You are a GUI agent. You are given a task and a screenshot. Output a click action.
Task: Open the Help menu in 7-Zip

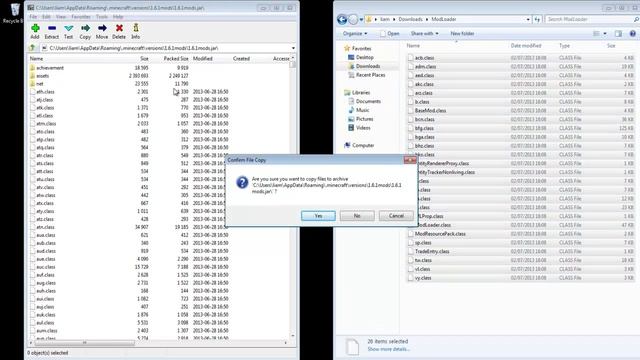(118, 17)
